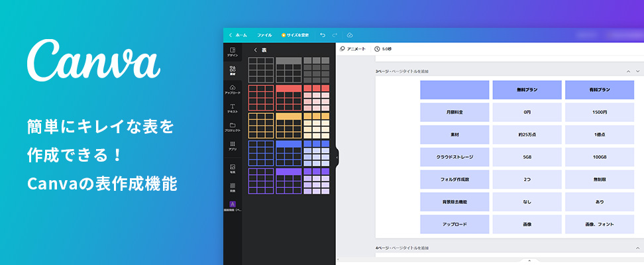This screenshot has height=265, width=644.
Task: Select the アップロード cell in the table
Action: point(455,225)
